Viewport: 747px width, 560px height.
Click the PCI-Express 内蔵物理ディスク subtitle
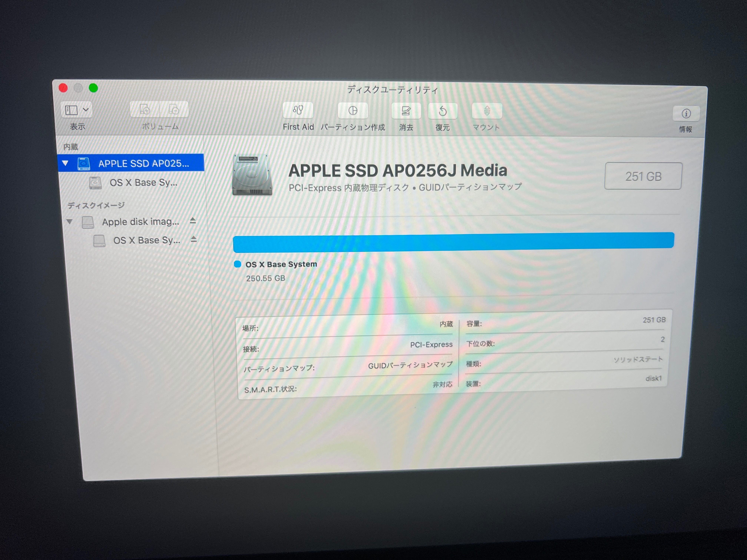[x=405, y=188]
